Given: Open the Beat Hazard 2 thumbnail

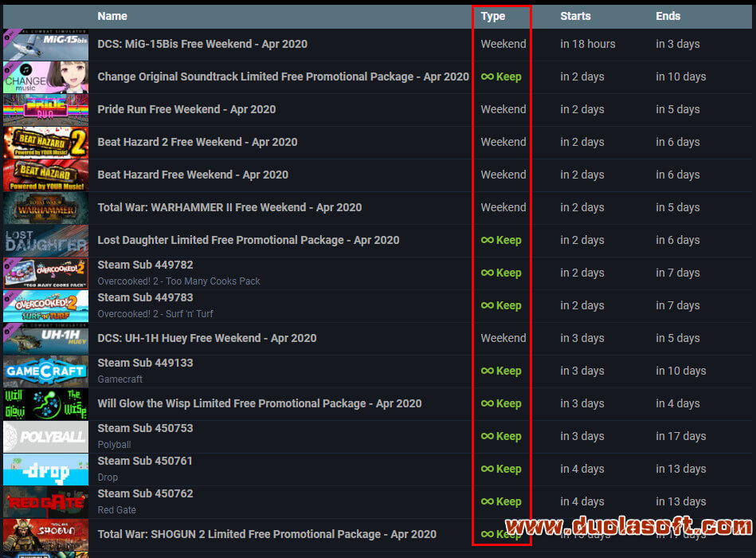Looking at the screenshot, I should (45, 143).
